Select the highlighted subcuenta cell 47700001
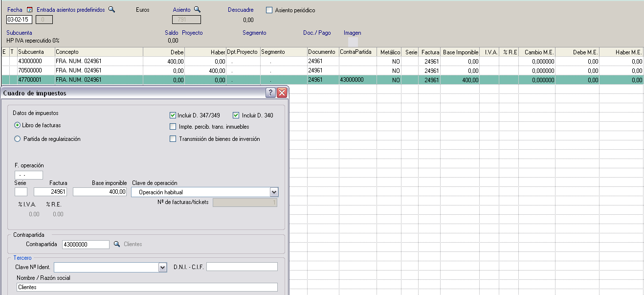 (36, 80)
